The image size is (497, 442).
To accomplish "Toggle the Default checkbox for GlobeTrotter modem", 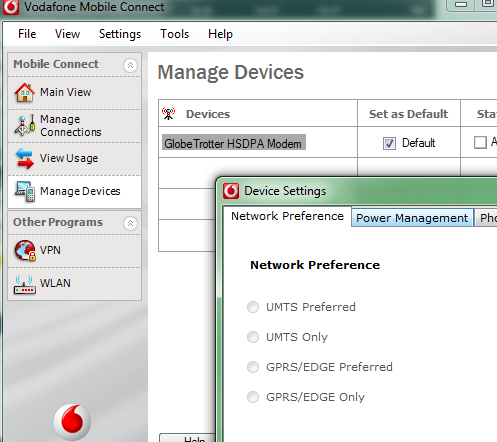I will click(389, 143).
